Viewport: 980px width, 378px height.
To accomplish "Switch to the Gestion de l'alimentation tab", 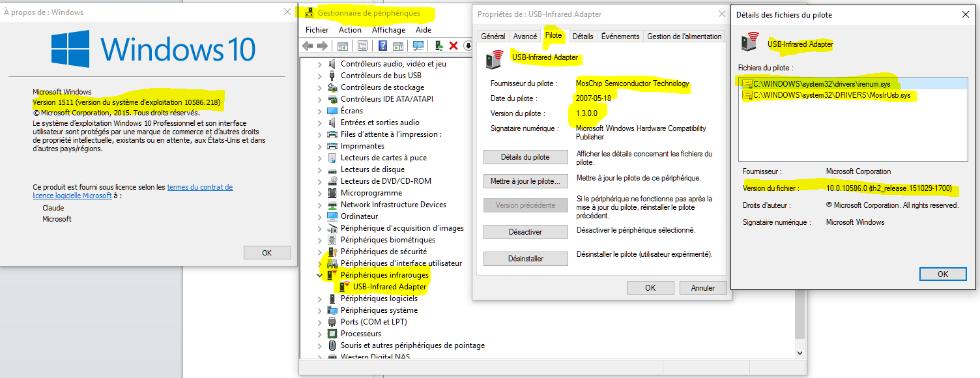I will 684,36.
